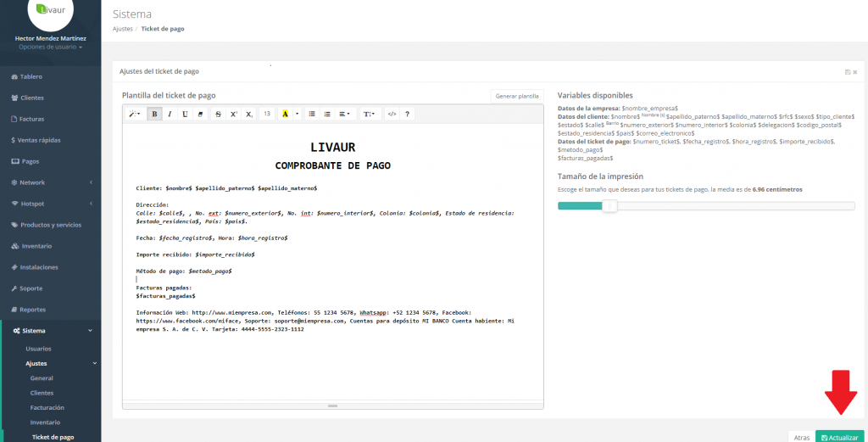Click the unfilled part of size slider track

click(735, 206)
